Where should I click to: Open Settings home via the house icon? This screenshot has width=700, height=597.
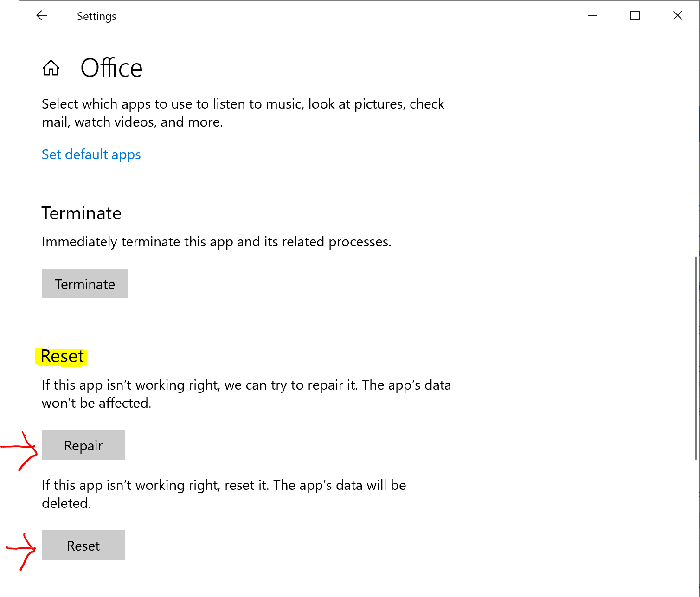51,68
